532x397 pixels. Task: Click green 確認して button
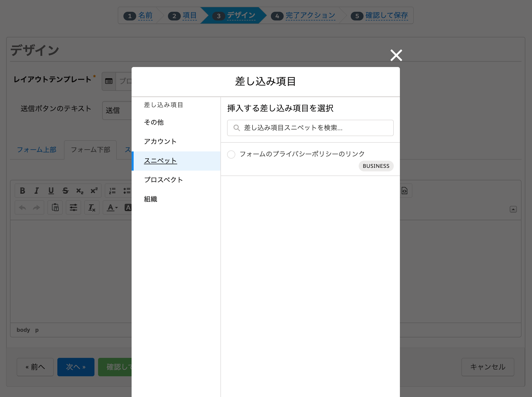(x=115, y=367)
